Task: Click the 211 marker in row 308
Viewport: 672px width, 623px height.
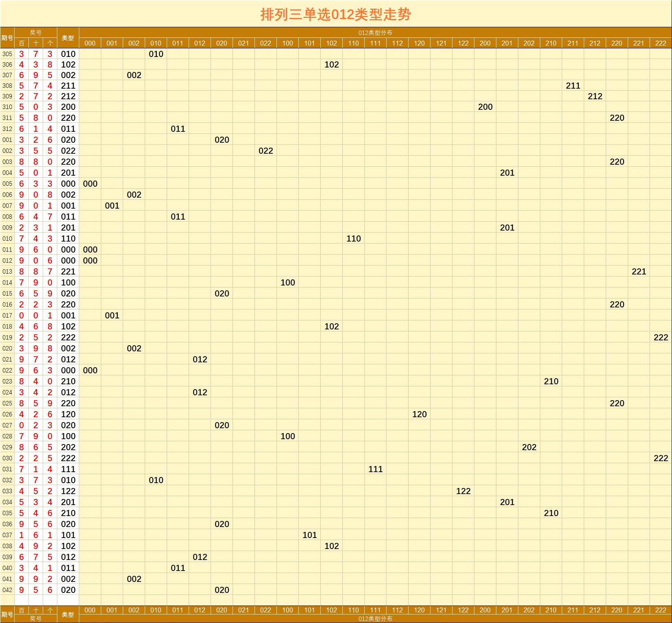Action: 573,85
